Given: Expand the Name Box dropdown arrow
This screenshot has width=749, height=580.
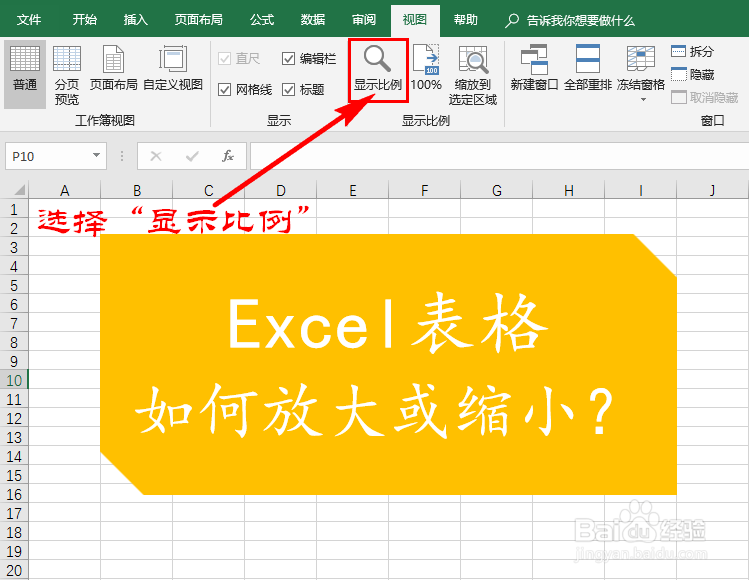Looking at the screenshot, I should point(96,156).
